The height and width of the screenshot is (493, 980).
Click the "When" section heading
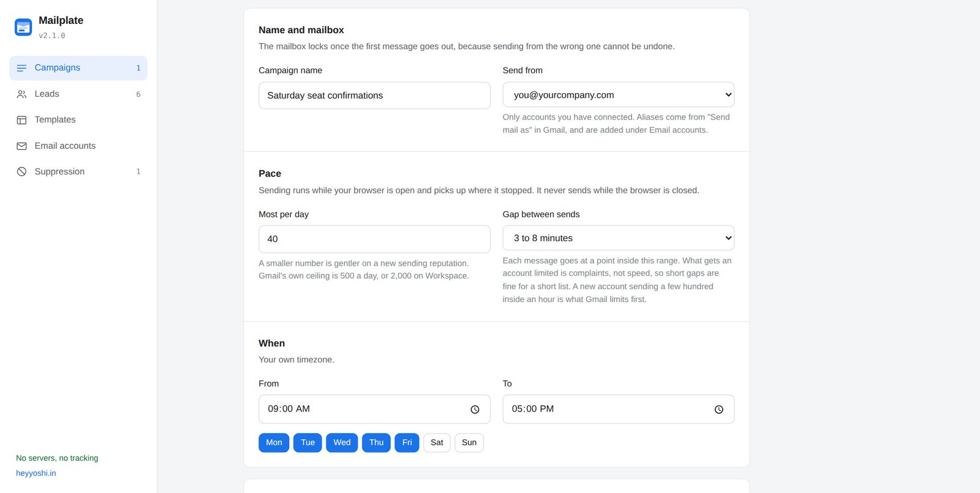[x=271, y=344]
